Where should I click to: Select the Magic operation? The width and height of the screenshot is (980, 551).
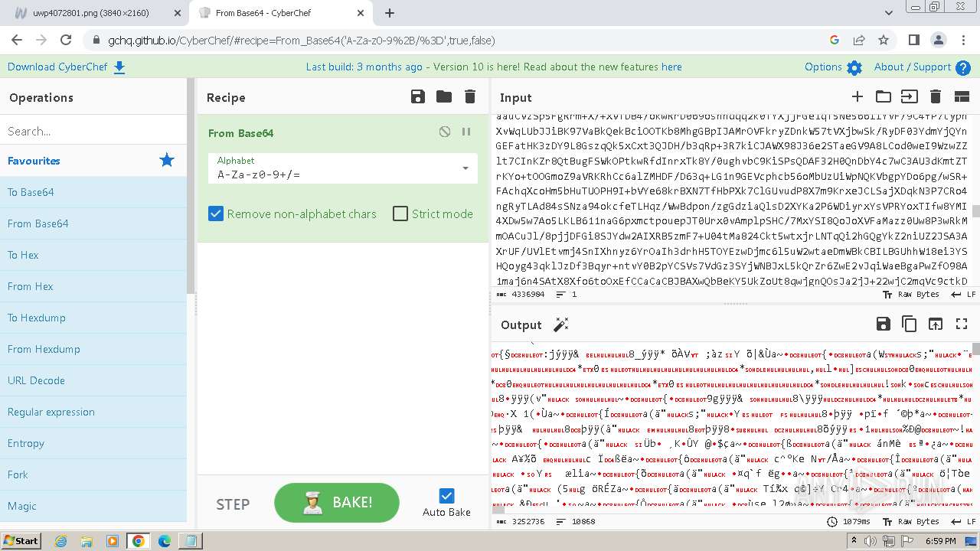(x=93, y=506)
